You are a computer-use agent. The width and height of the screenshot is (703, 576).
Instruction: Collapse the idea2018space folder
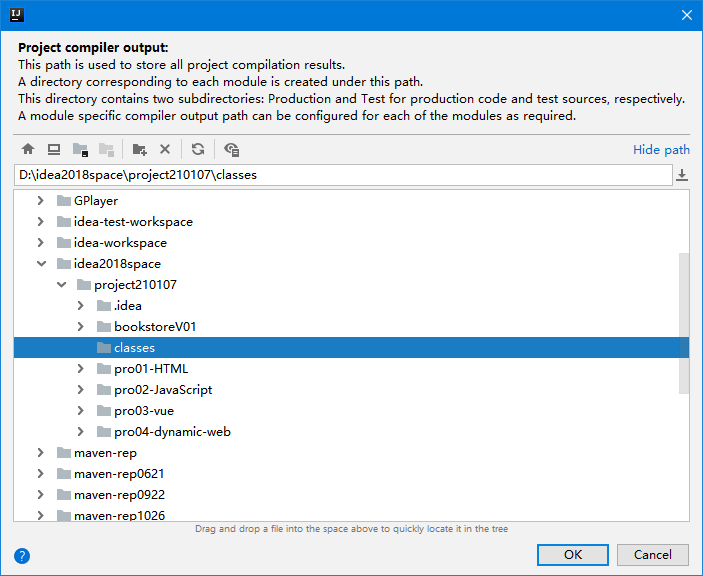click(41, 264)
